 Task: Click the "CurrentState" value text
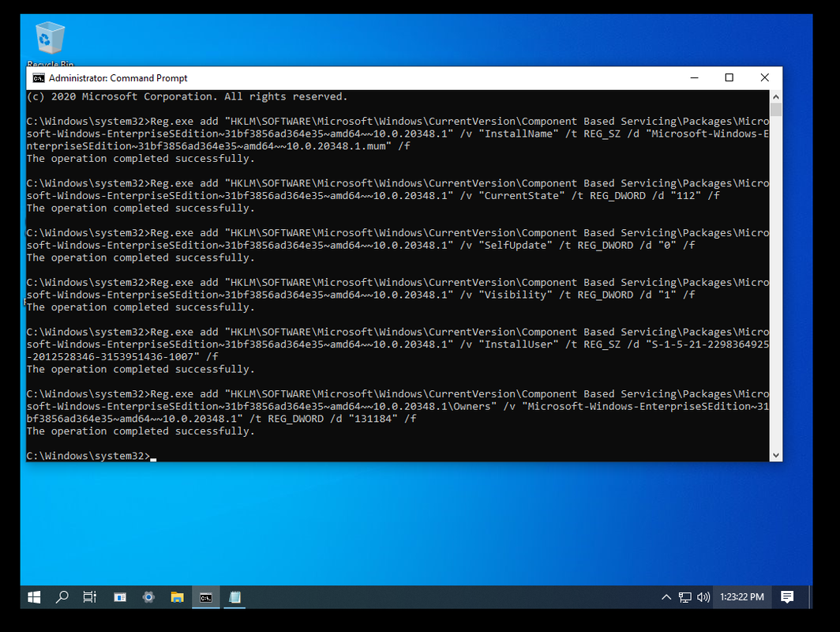[x=522, y=196]
